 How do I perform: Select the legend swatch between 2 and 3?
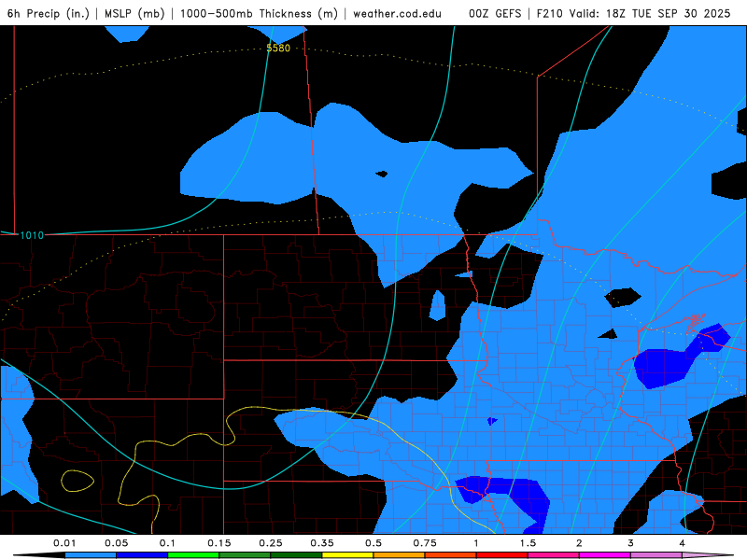click(x=605, y=555)
